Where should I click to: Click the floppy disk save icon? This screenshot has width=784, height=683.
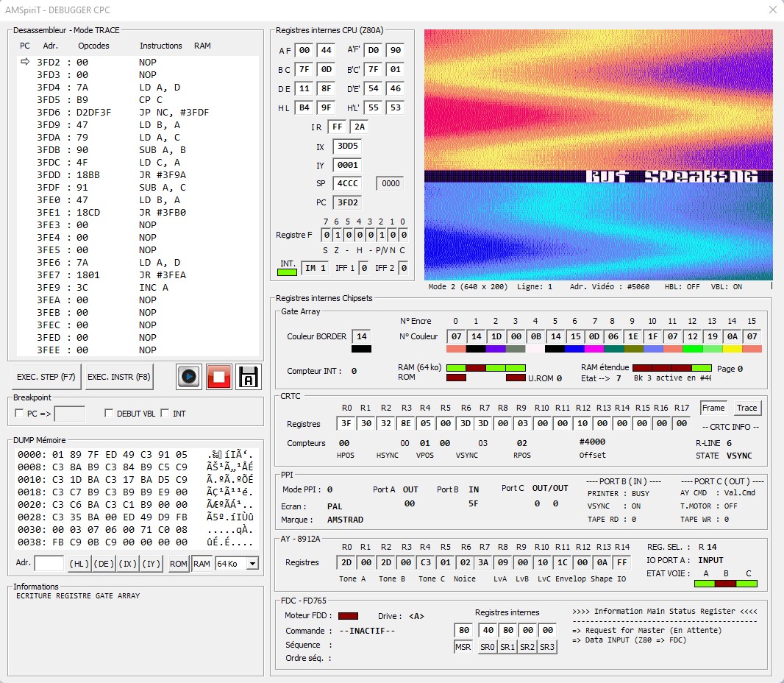pos(248,377)
